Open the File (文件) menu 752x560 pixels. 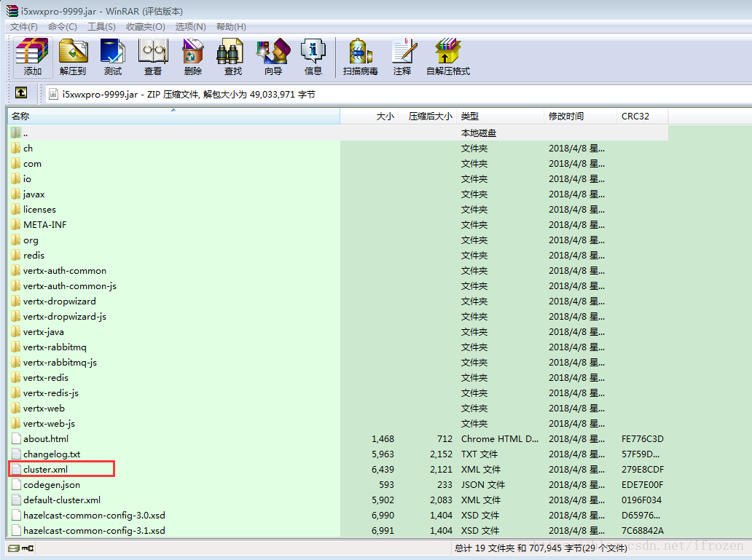tap(24, 27)
